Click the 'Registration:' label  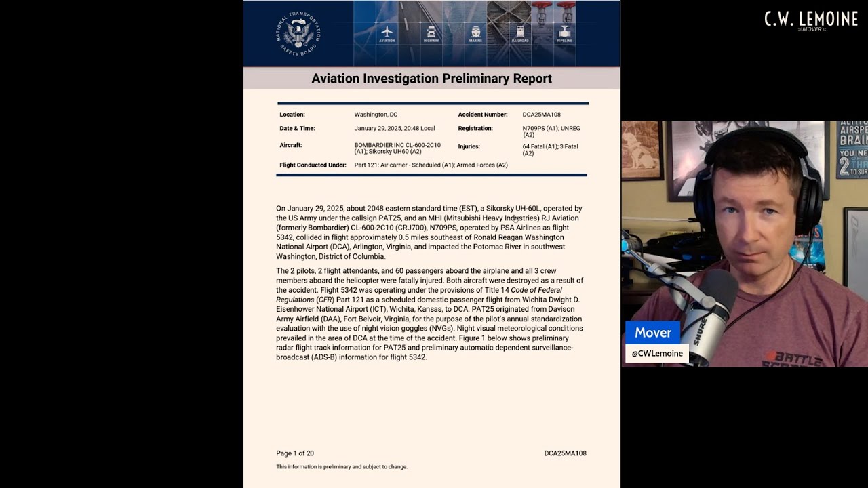click(475, 128)
